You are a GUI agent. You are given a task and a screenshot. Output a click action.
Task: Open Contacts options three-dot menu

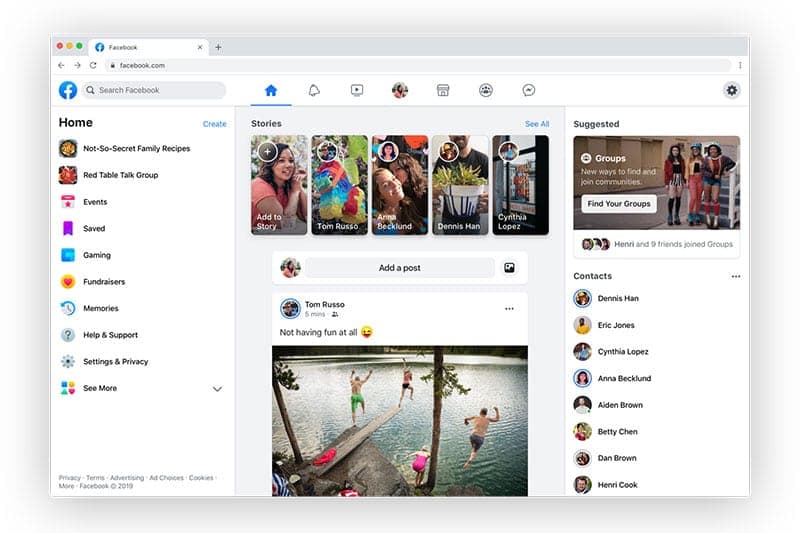click(736, 276)
